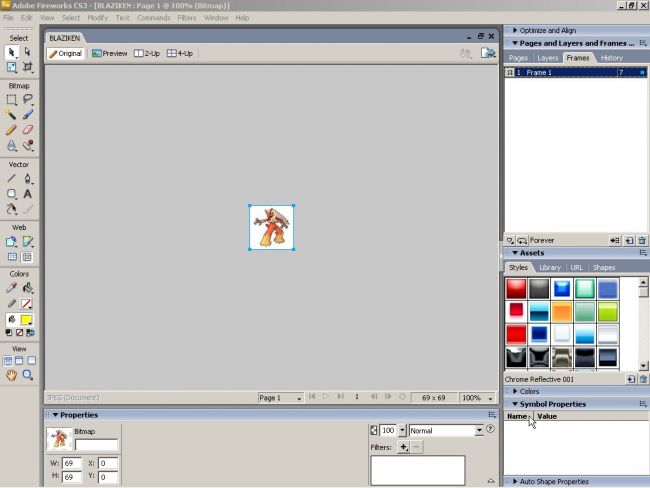Screen dimensions: 650x488
Task: Select the Pointer tool
Action: click(11, 52)
